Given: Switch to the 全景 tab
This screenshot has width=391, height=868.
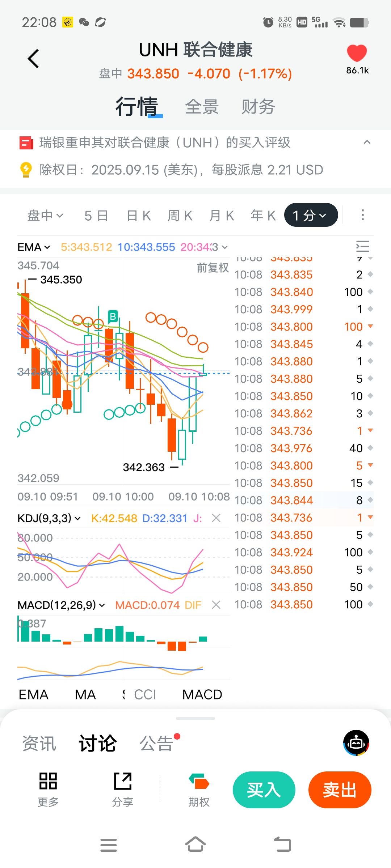Looking at the screenshot, I should pos(202,107).
